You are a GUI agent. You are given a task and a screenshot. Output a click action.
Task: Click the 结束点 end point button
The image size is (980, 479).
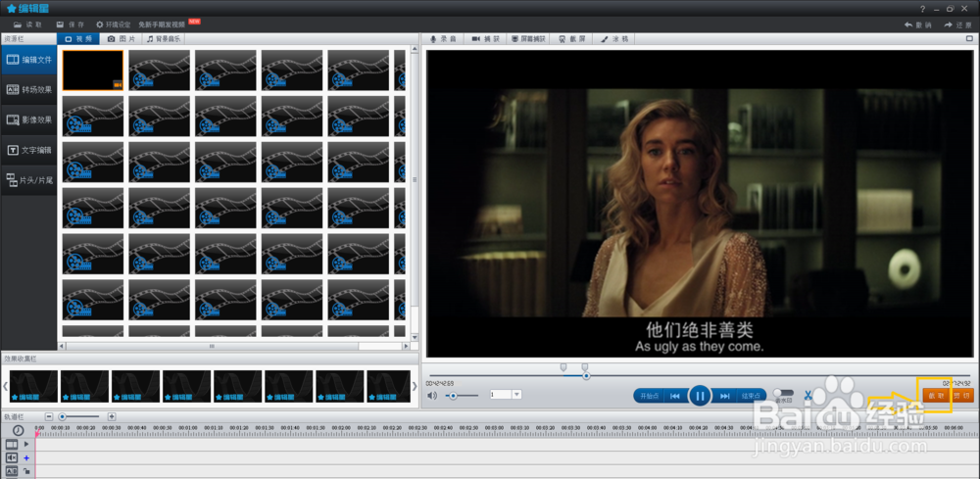point(751,396)
